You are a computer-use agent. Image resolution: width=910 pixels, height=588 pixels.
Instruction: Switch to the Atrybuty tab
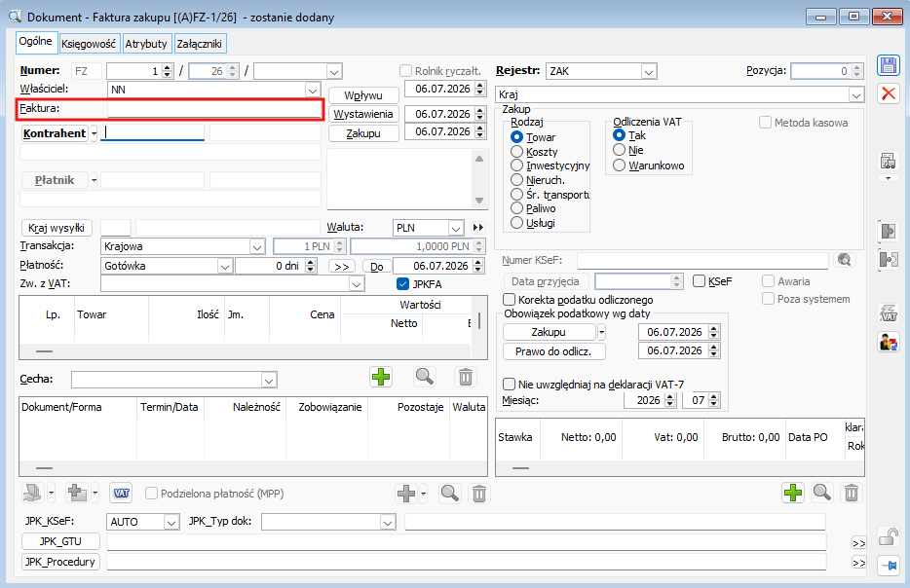pos(146,44)
